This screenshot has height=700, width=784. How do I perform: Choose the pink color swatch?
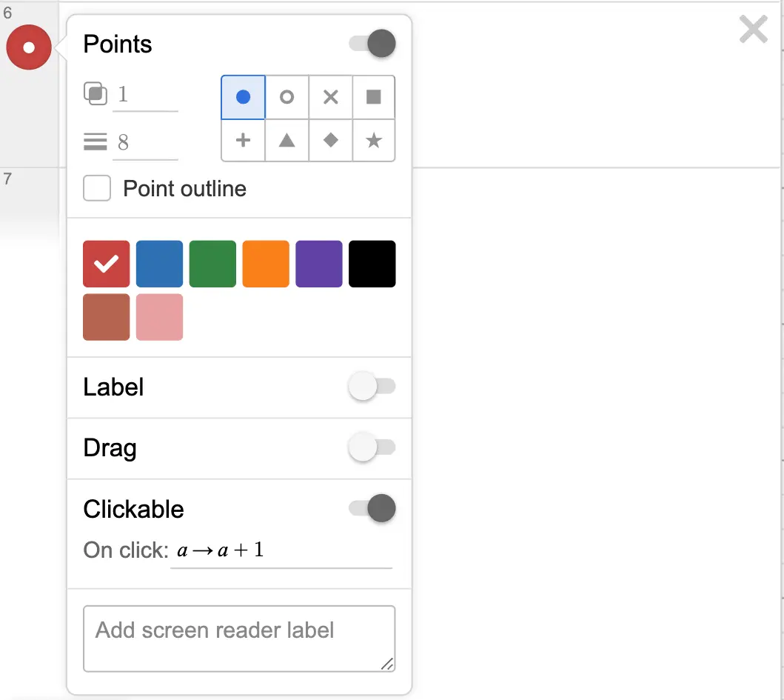(159, 317)
